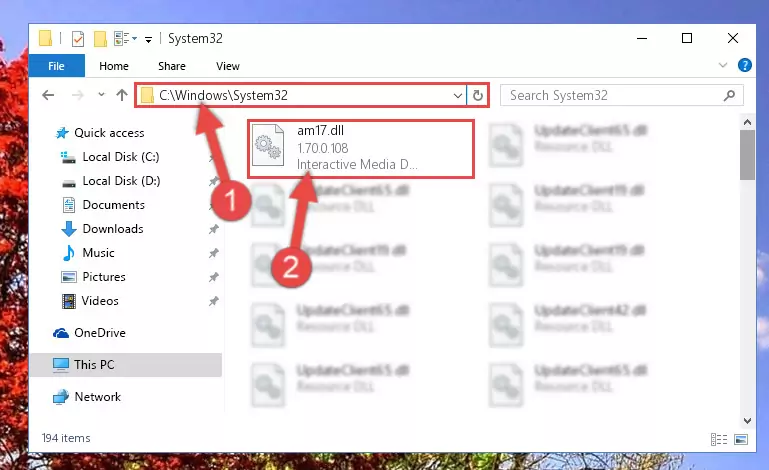Switch to the Home ribbon tab
769x470 pixels.
[x=114, y=66]
